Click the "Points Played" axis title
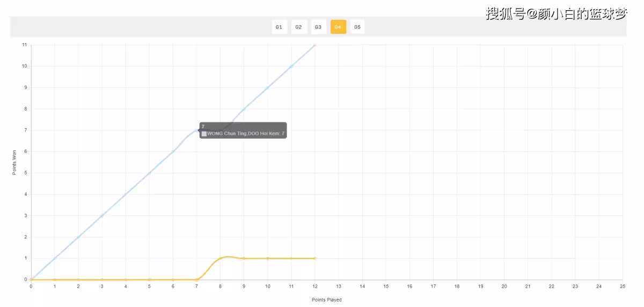 point(326,300)
